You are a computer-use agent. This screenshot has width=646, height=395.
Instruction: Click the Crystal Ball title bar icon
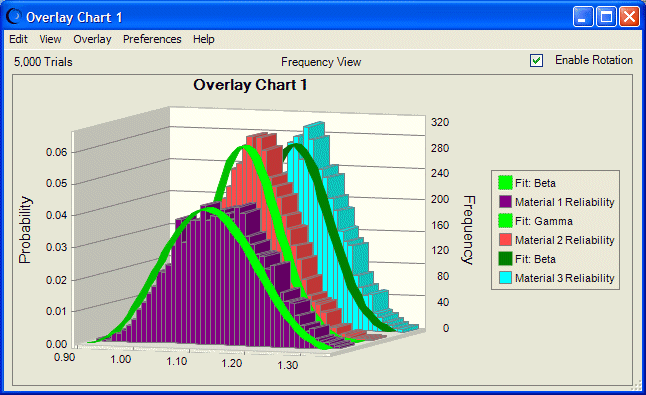pos(14,16)
